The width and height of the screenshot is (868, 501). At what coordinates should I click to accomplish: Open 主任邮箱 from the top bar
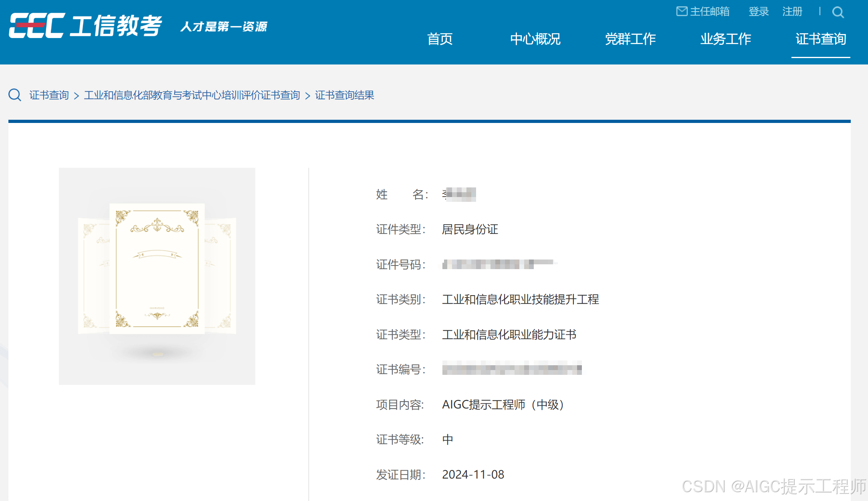click(709, 11)
